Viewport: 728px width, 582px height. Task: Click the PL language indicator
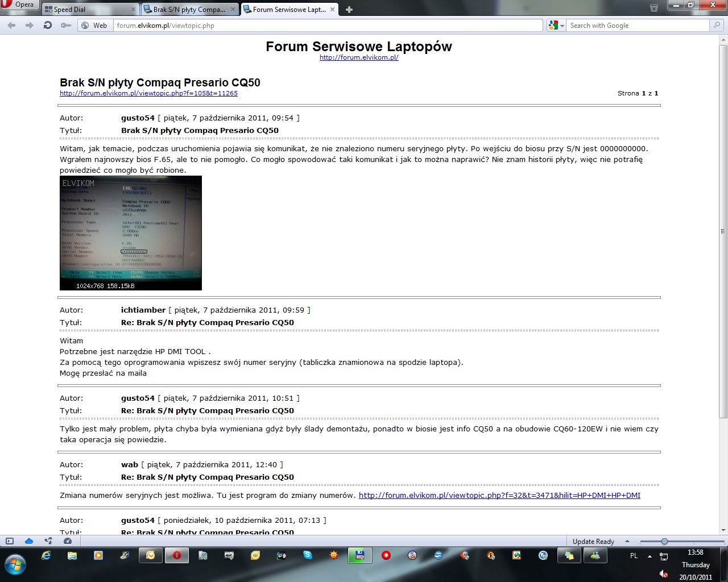pos(634,556)
